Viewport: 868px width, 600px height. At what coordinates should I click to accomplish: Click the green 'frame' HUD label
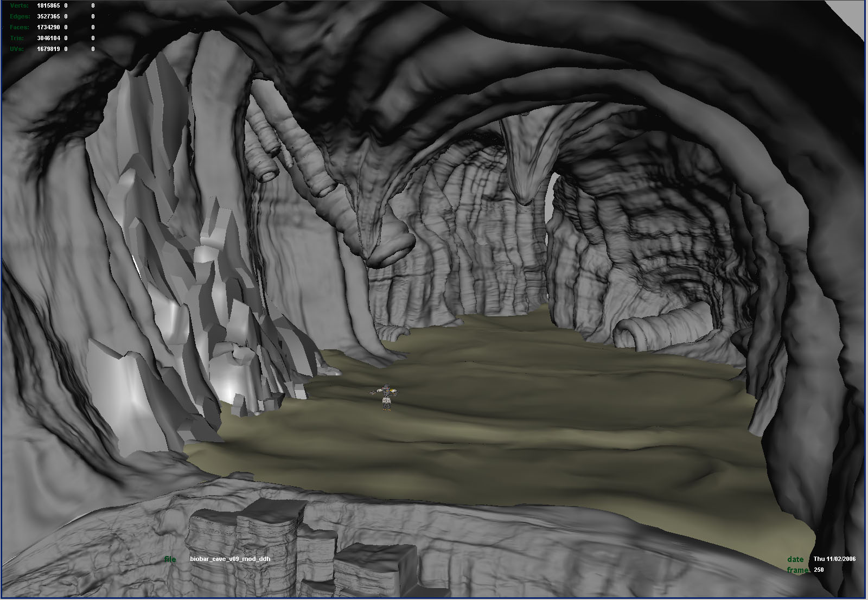point(797,570)
